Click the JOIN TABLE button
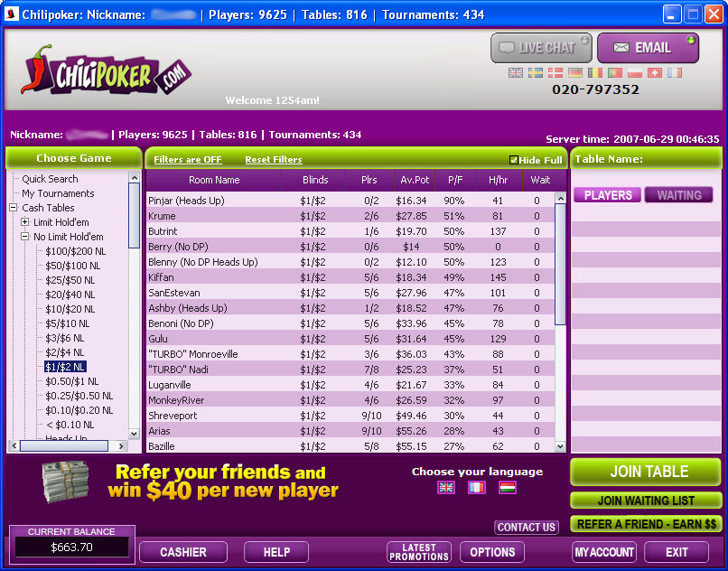Image resolution: width=728 pixels, height=571 pixels. [x=646, y=472]
